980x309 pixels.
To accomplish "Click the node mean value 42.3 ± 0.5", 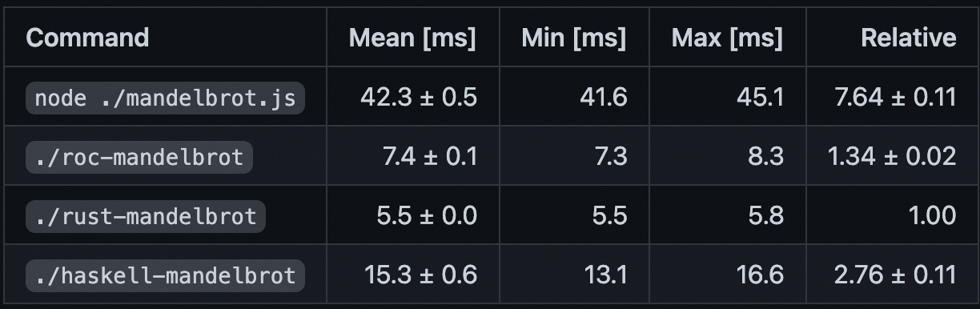I will [419, 98].
